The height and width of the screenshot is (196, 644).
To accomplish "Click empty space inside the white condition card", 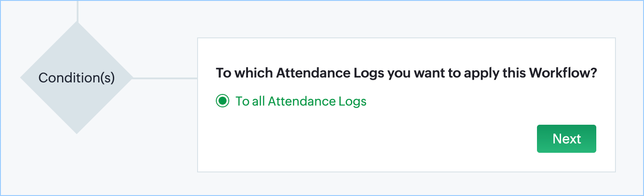I will pos(357,143).
